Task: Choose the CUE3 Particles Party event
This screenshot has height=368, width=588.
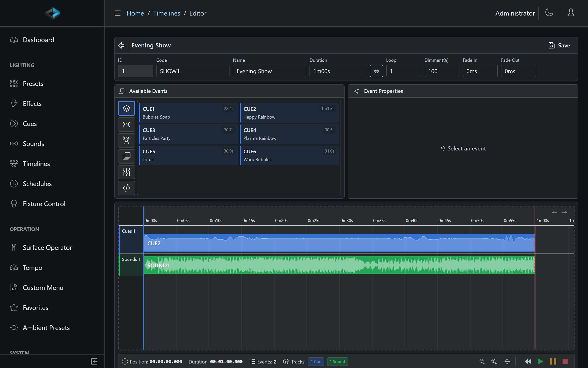Action: coord(188,134)
